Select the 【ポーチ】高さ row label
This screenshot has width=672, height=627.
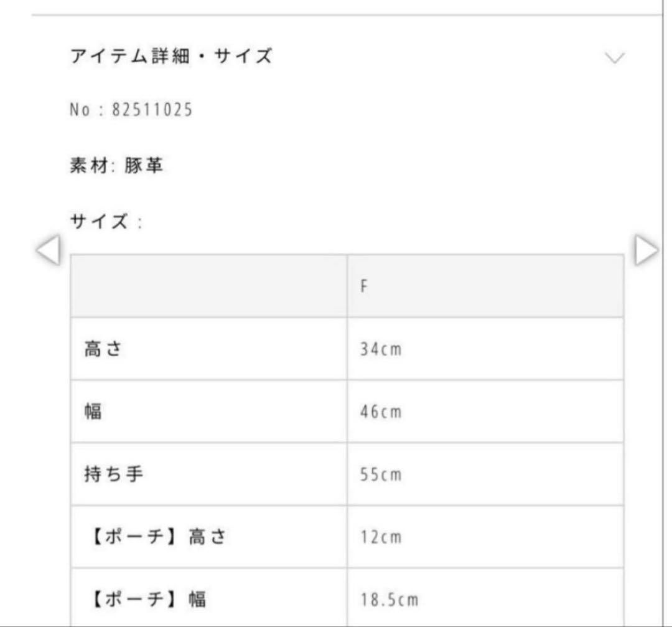point(154,537)
